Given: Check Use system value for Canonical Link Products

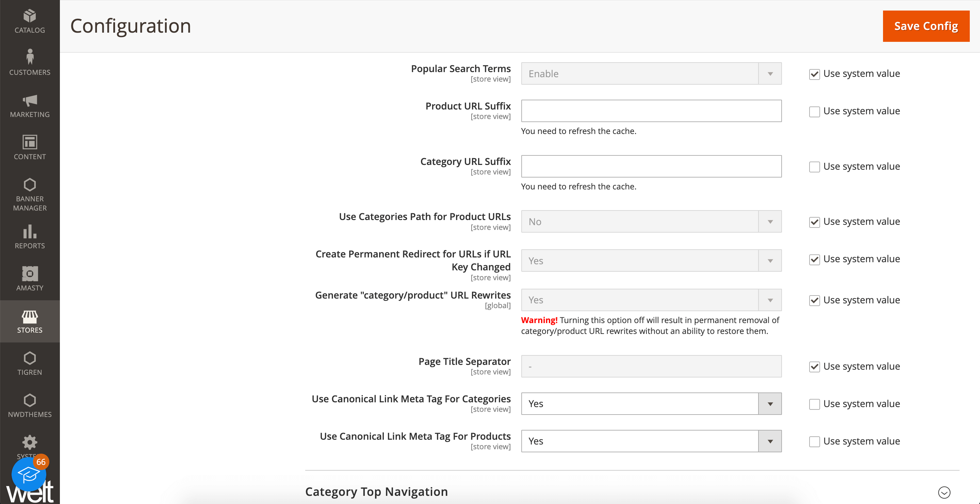Looking at the screenshot, I should coord(815,442).
